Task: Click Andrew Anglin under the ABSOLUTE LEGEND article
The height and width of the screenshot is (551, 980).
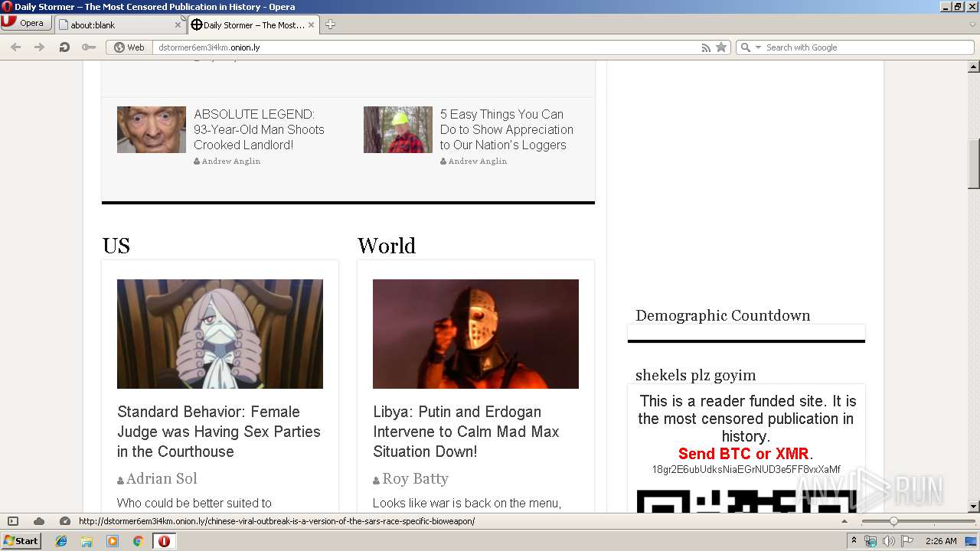Action: 231,161
